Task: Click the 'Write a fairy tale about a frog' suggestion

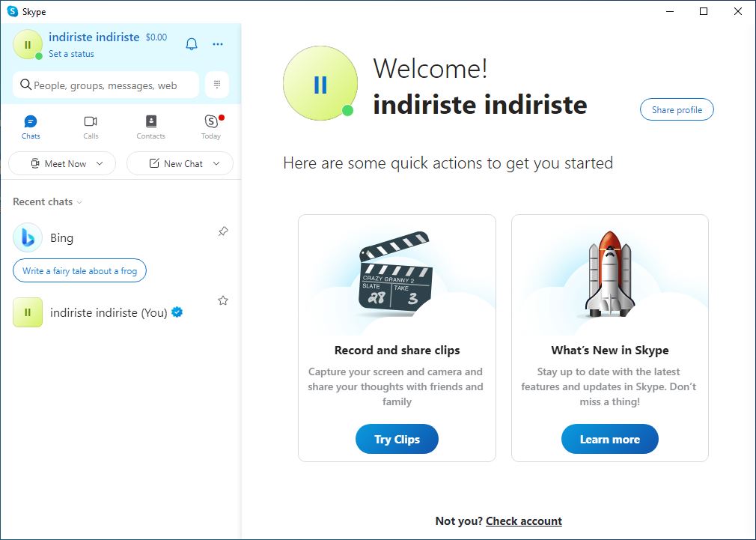Action: tap(79, 270)
